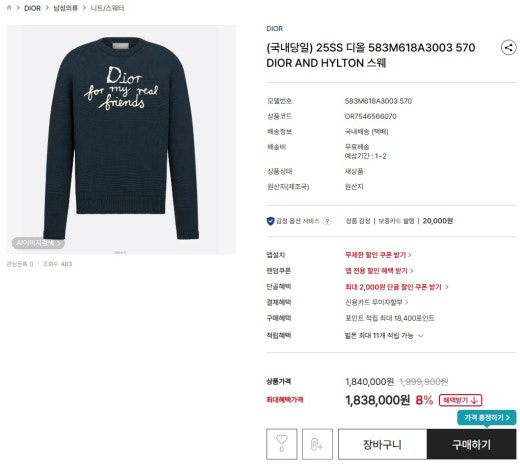Viewport: 520px width, 465px height.
Task: Click 앱 전용 할인 혜택 받기 link
Action: (379, 271)
